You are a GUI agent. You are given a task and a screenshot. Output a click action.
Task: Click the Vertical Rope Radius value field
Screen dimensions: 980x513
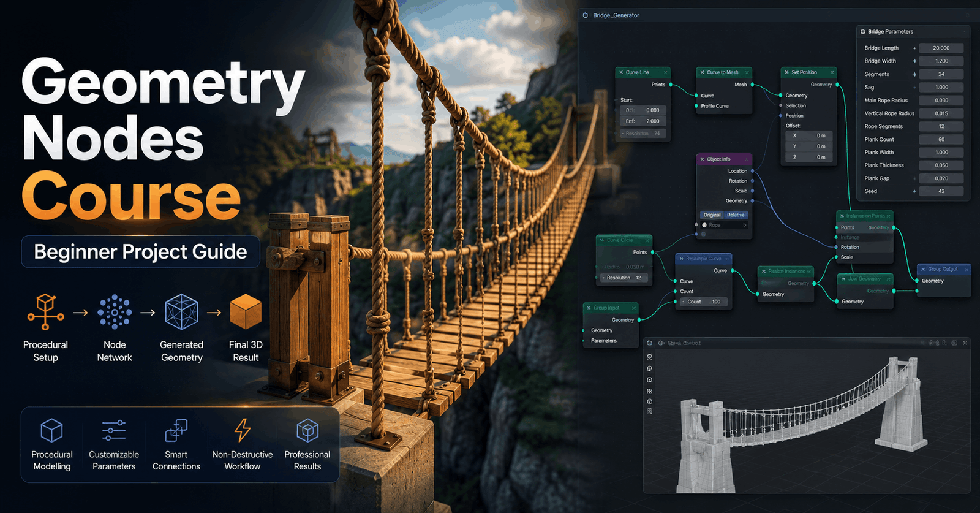point(941,113)
